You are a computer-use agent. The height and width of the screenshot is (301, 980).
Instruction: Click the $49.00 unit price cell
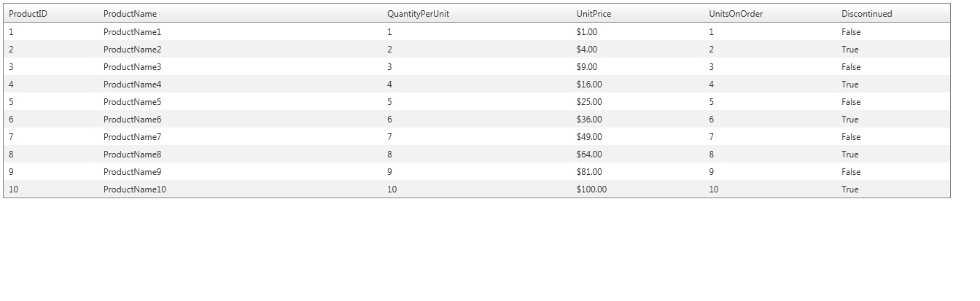click(x=588, y=137)
